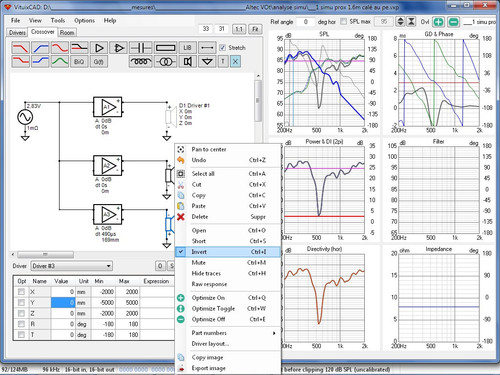Add a low-pass filter block (top red curve)

[x=21, y=48]
